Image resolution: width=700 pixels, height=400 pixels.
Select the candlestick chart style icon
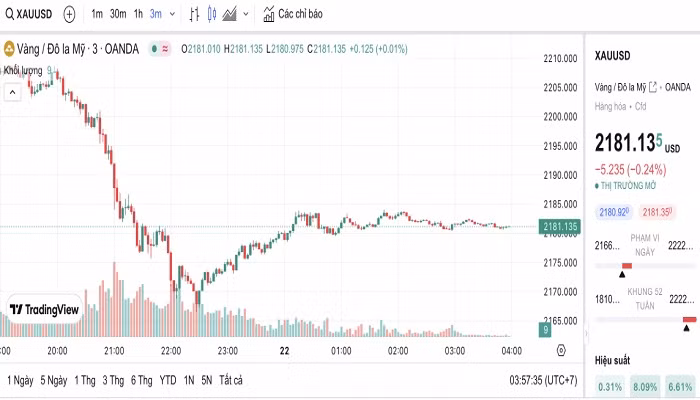click(212, 15)
